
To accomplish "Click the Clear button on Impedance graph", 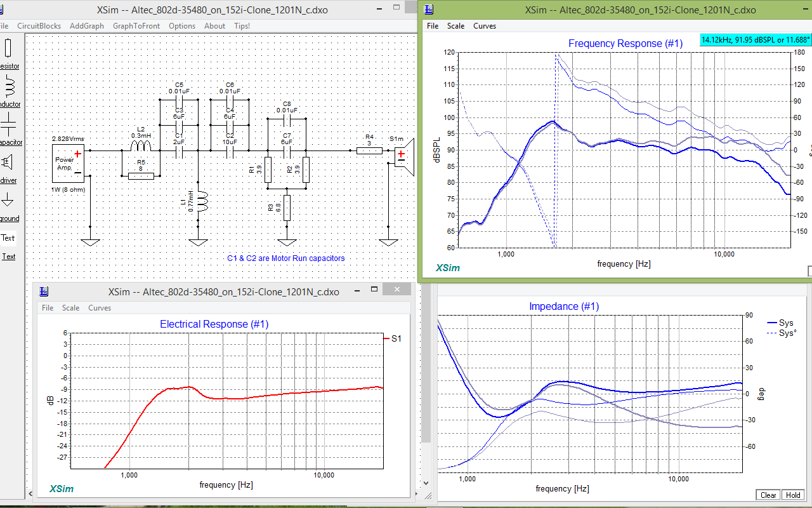I will pos(768,495).
